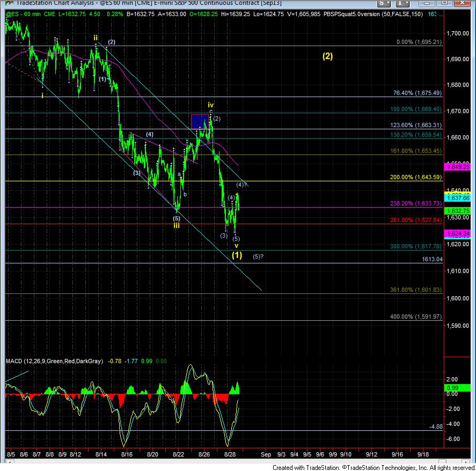Open the I interval-link dropdown in title bar
The width and height of the screenshot is (476, 471).
402,3
